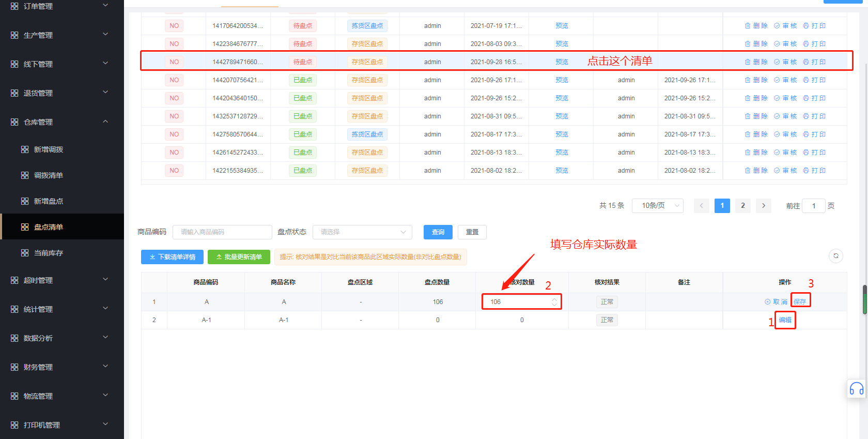Expand the 订单管理 menu chevron
The image size is (868, 439).
[x=105, y=5]
